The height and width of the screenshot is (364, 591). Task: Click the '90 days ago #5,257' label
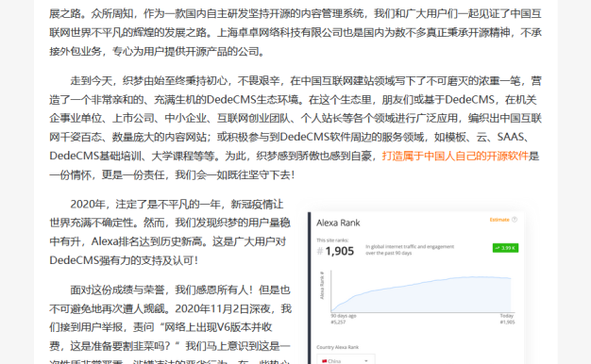tap(344, 319)
